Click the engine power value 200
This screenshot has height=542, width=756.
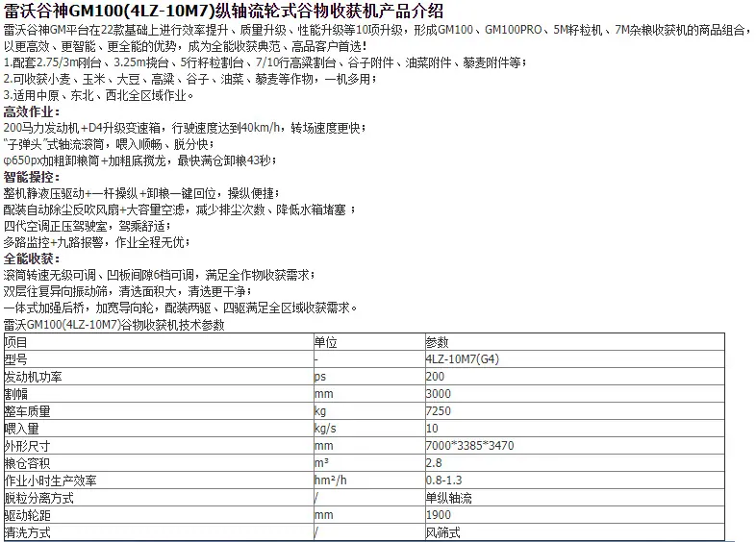click(436, 377)
